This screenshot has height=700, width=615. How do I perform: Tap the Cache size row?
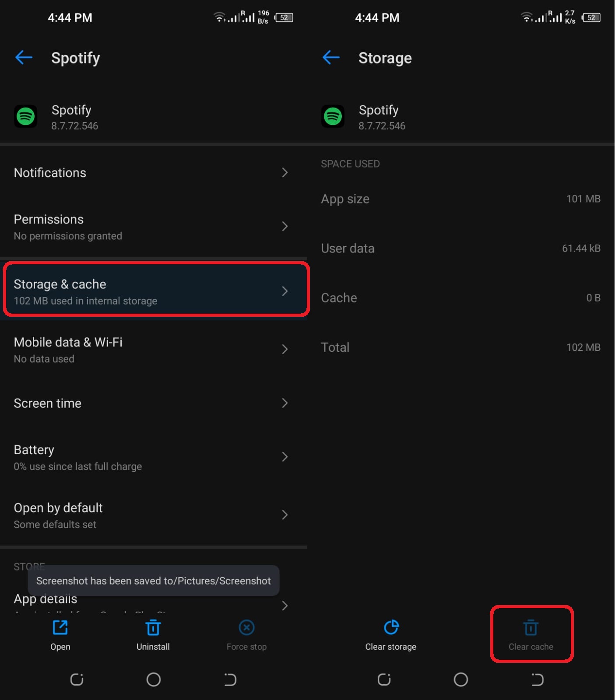tap(461, 298)
